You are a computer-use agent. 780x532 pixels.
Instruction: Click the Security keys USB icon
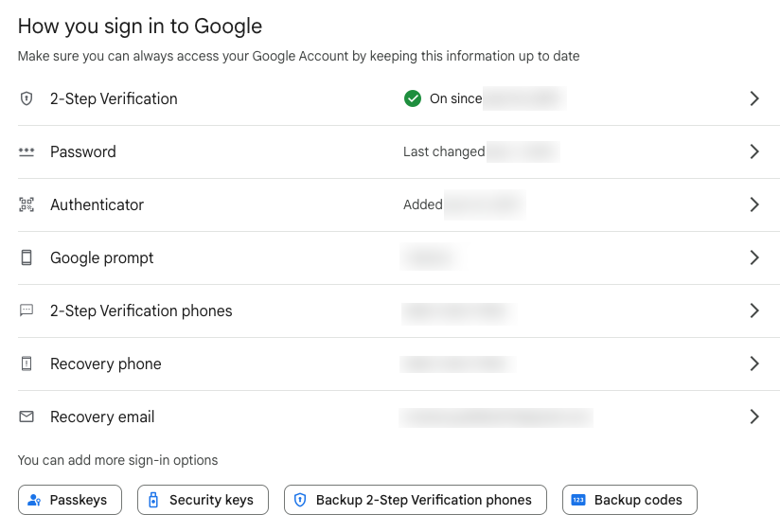(x=153, y=500)
